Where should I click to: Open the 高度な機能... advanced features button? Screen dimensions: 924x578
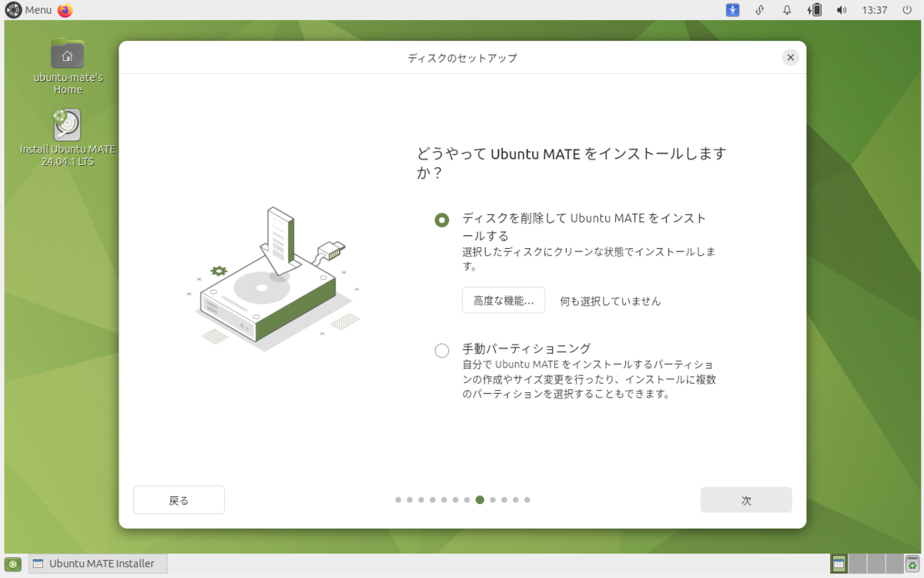point(504,301)
